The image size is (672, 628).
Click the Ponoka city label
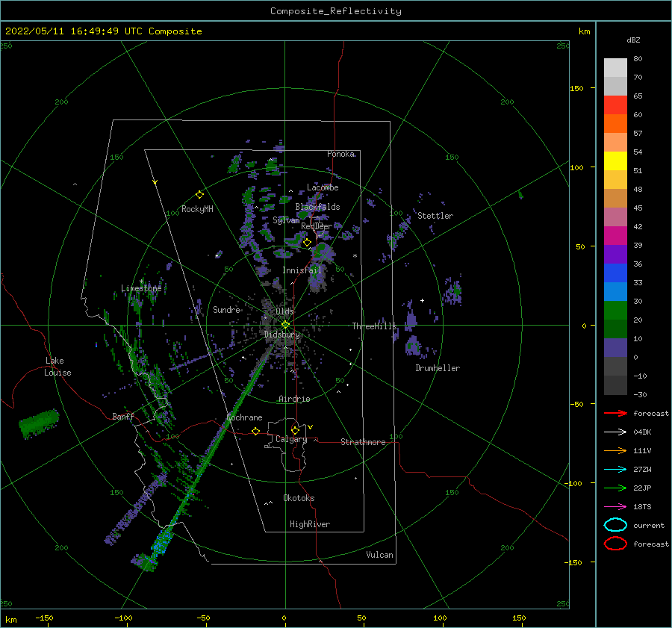(340, 154)
